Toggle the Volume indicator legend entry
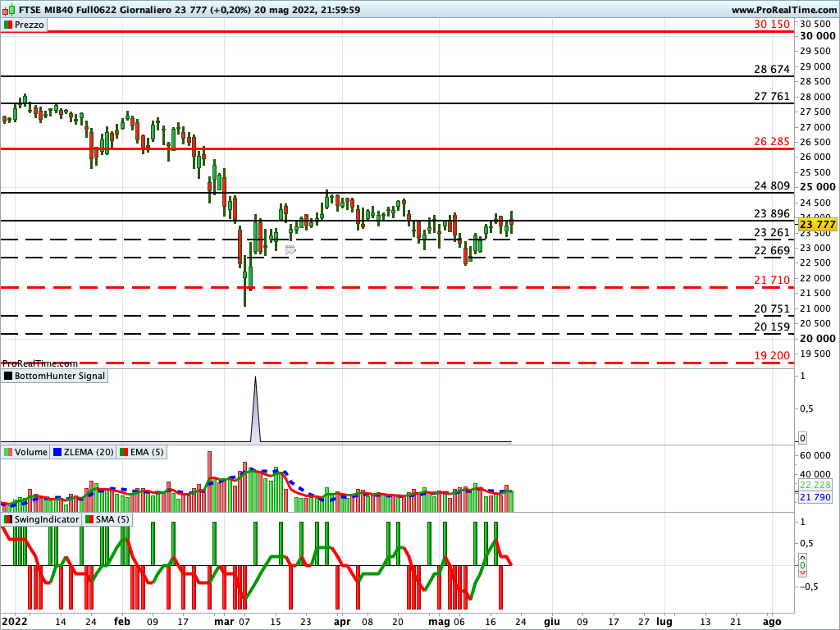Viewport: 840px width, 630px height. click(30, 451)
